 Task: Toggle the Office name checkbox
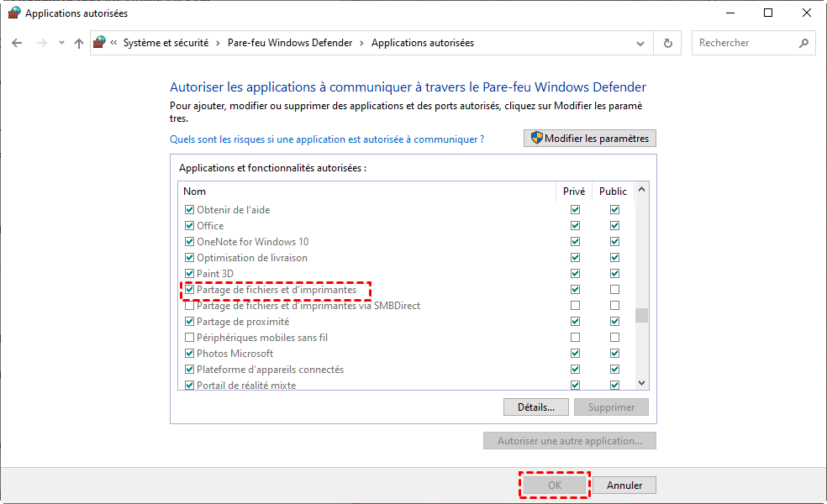pyautogui.click(x=189, y=226)
